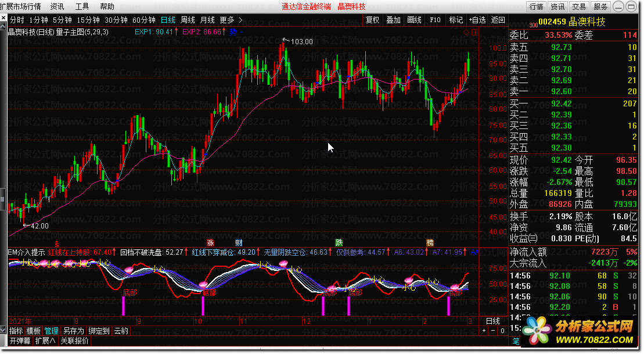
Task: Minimize the application window
Action: [618, 6]
